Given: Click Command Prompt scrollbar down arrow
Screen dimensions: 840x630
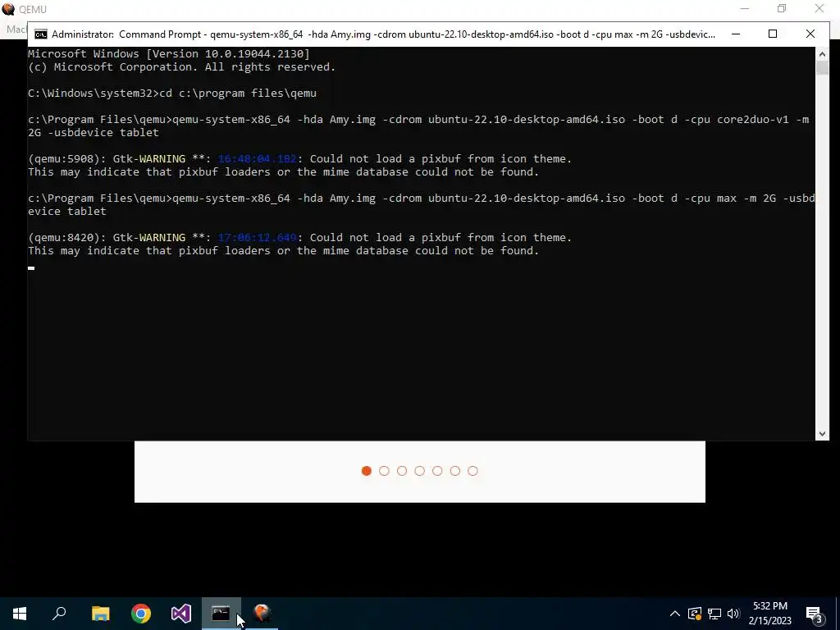Looking at the screenshot, I should 822,434.
